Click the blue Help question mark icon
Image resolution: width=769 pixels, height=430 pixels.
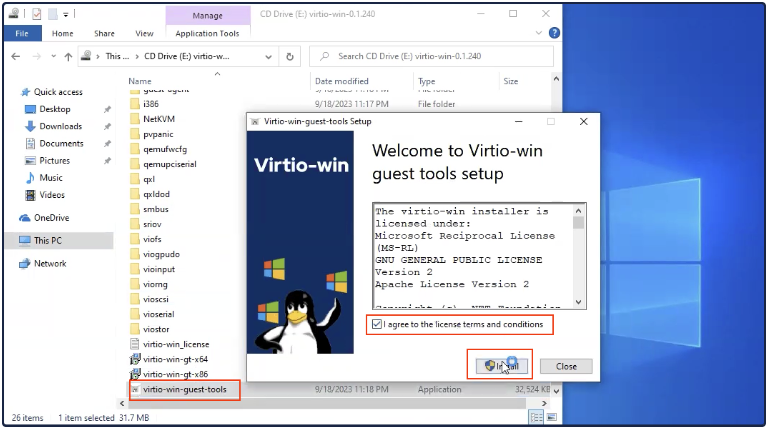pyautogui.click(x=553, y=33)
